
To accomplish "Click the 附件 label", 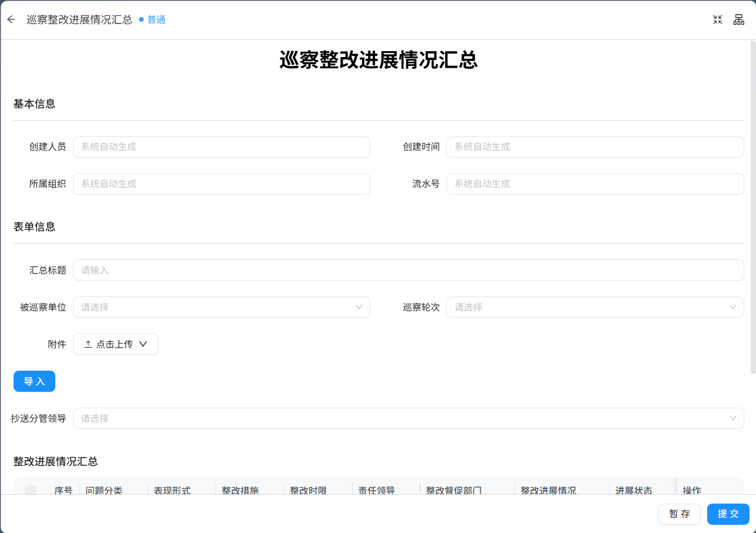I will click(x=57, y=344).
